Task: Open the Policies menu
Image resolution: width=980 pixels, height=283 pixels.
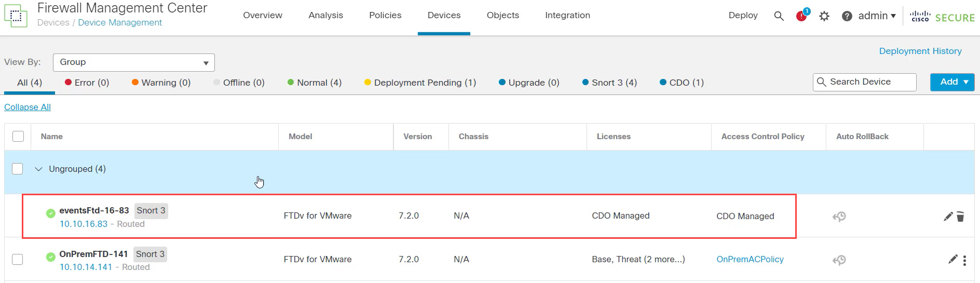Action: click(x=385, y=16)
